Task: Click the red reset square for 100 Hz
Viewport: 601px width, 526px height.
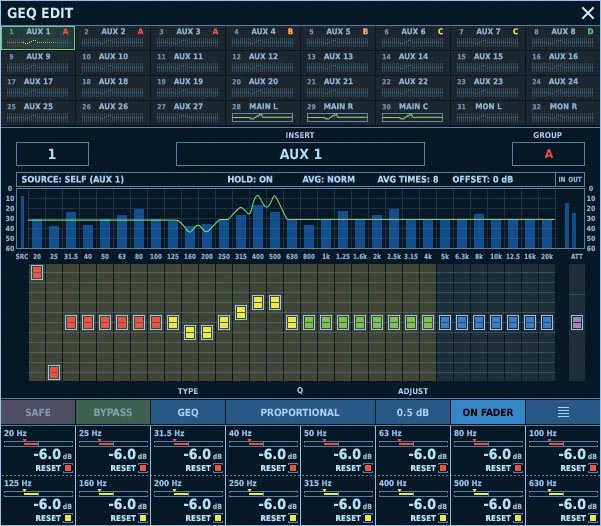Action: click(591, 467)
